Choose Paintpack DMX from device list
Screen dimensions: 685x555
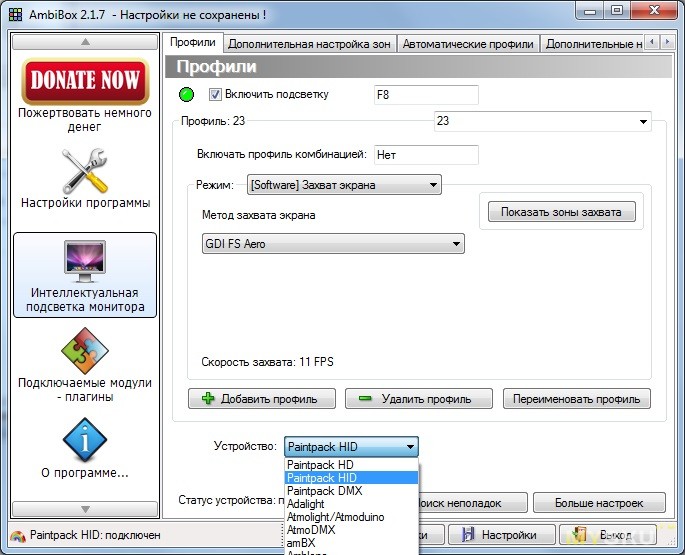coord(351,491)
